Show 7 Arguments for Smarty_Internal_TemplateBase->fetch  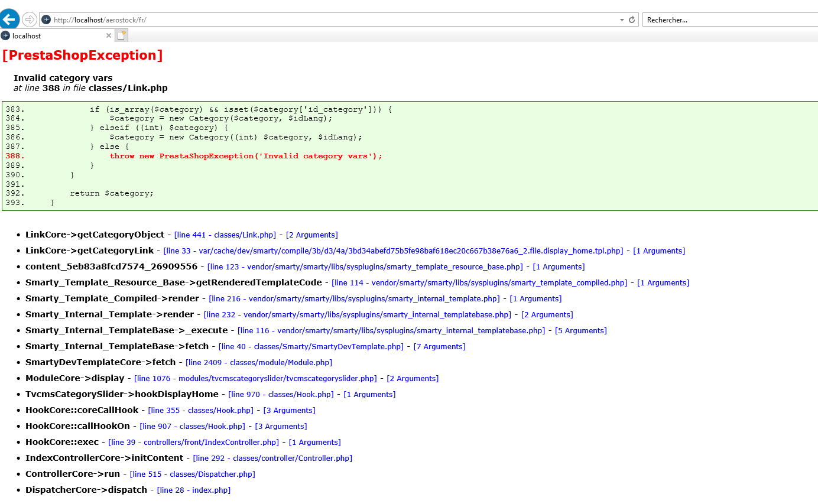(440, 347)
